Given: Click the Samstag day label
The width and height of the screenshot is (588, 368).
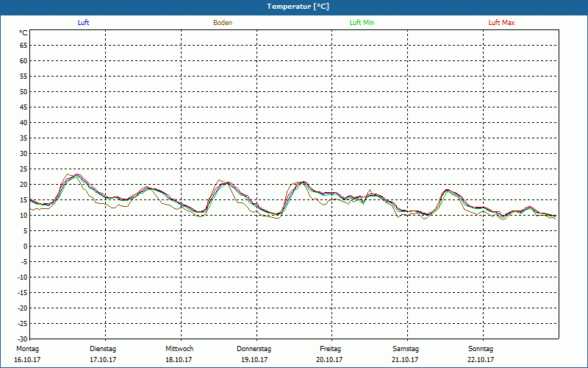Looking at the screenshot, I should pyautogui.click(x=406, y=349).
